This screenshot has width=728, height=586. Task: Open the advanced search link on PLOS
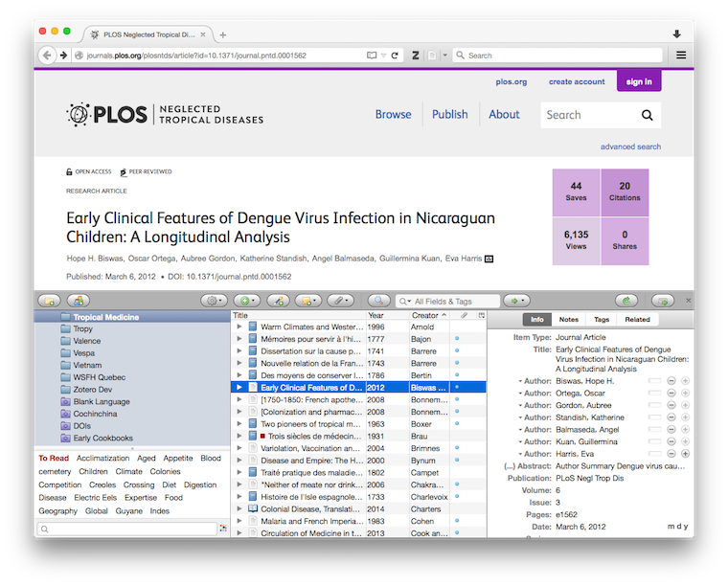[630, 146]
